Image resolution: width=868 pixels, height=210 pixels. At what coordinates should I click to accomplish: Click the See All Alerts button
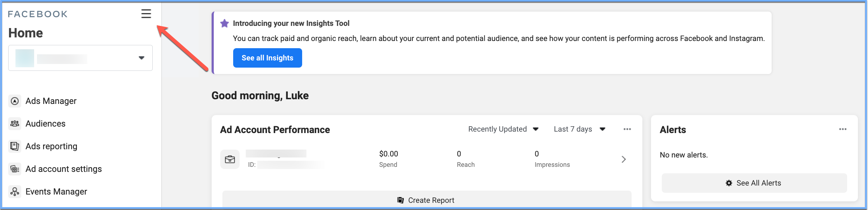point(754,183)
